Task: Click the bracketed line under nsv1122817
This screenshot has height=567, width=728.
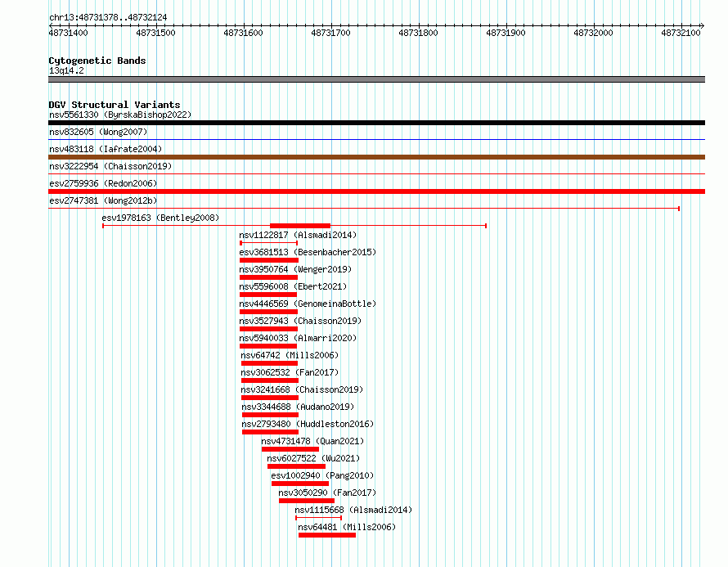Action: pyautogui.click(x=269, y=243)
